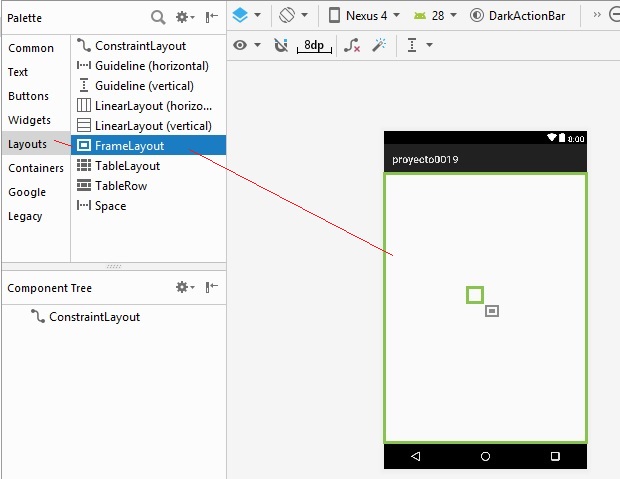Click the green square in the preview

(x=475, y=294)
